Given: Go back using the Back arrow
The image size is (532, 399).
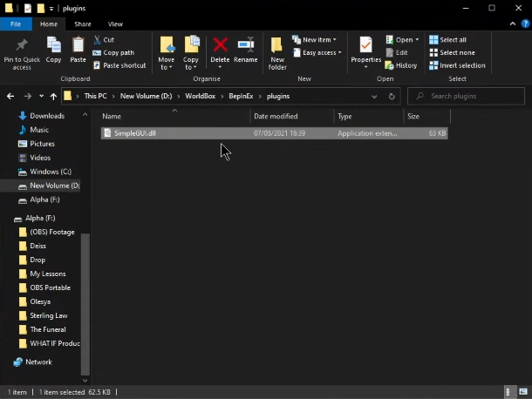Looking at the screenshot, I should coord(10,97).
